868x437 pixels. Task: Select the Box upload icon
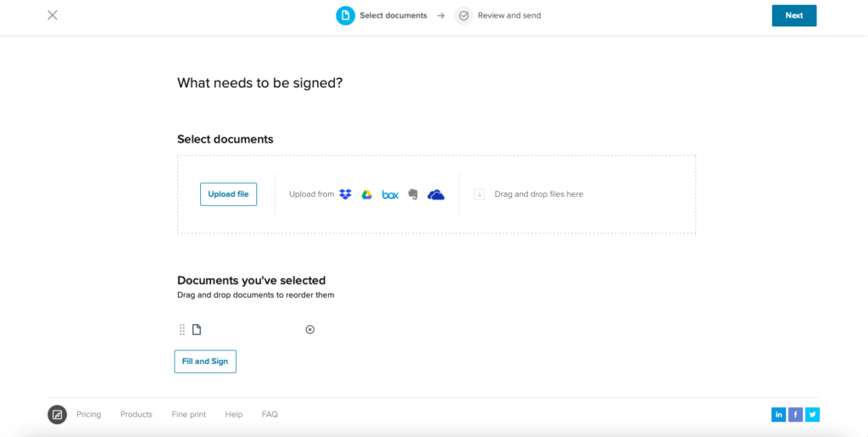pyautogui.click(x=390, y=194)
